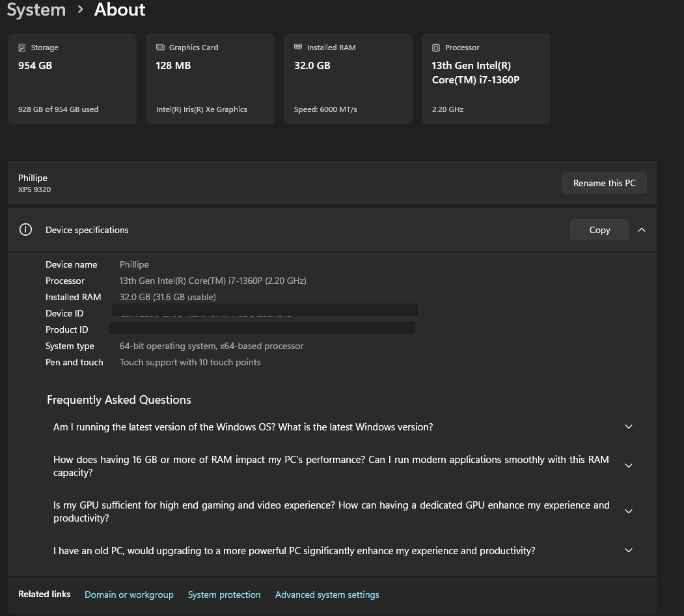This screenshot has width=684, height=616.
Task: Click the Processor chip icon
Action: pos(435,47)
